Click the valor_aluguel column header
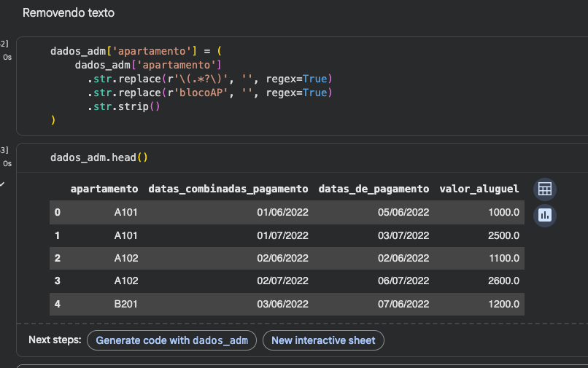This screenshot has height=368, width=588. pyautogui.click(x=479, y=189)
